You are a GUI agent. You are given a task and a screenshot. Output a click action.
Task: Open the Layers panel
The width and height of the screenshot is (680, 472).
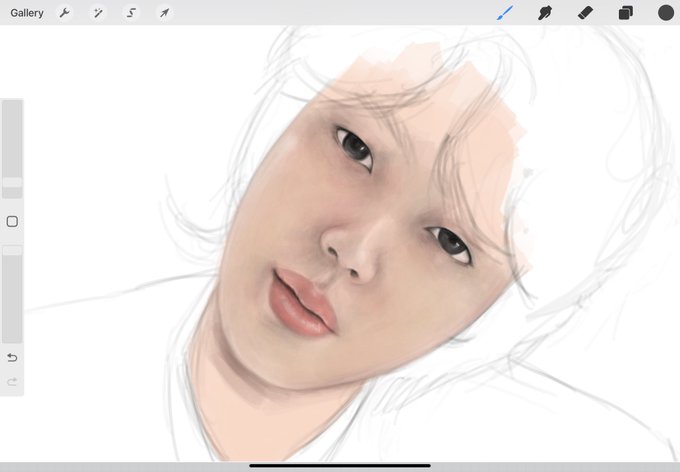click(x=625, y=13)
